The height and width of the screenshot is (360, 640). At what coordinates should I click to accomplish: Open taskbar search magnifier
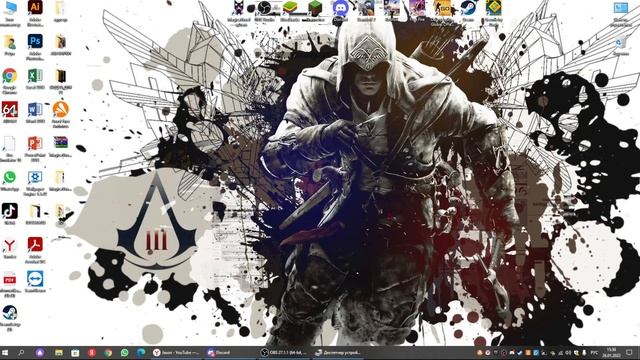click(x=21, y=352)
